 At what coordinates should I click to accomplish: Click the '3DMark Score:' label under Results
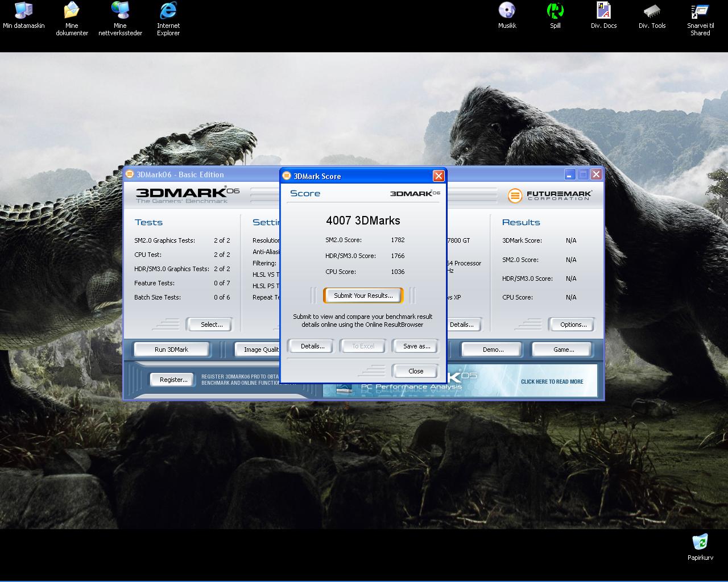click(x=522, y=240)
